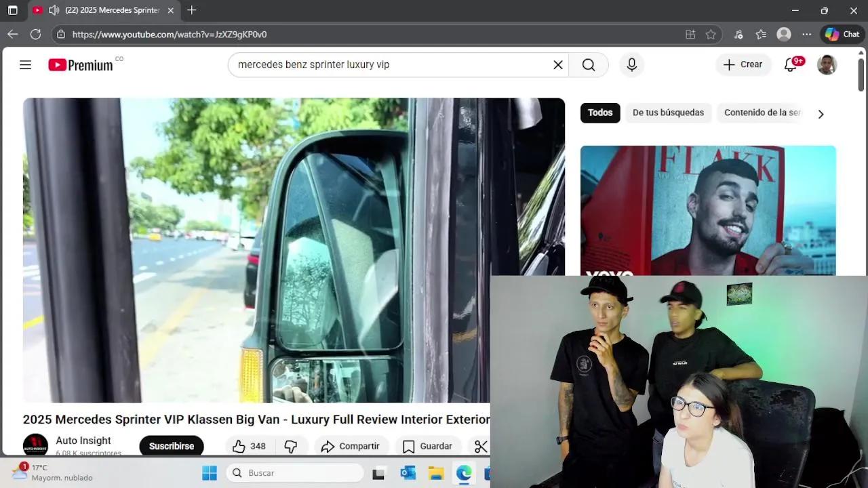
Task: Mute tab with speaker icon
Action: click(54, 10)
